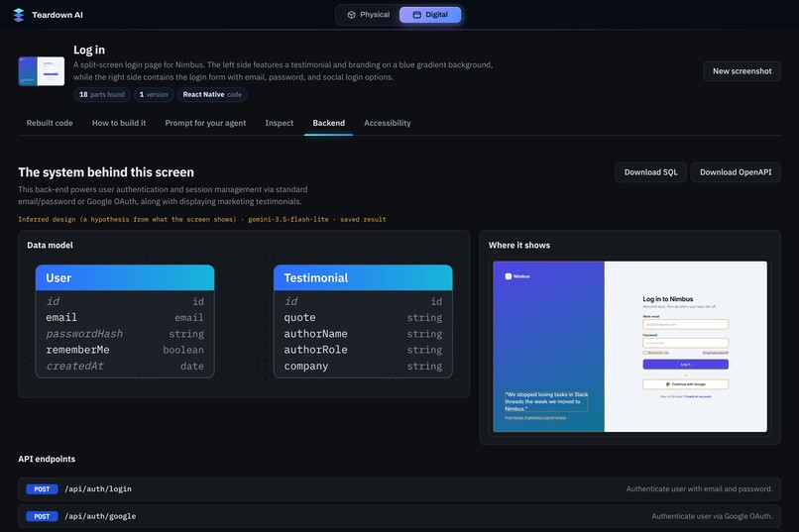799x532 pixels.
Task: Open the Log in screenshot thumbnail
Action: pyautogui.click(x=42, y=71)
